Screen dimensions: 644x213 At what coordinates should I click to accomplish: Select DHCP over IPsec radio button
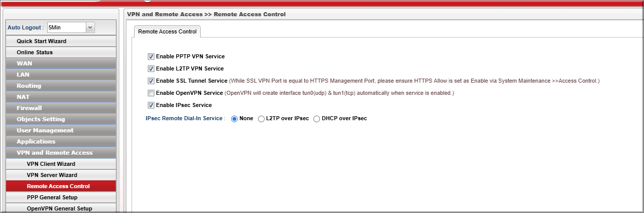click(317, 118)
